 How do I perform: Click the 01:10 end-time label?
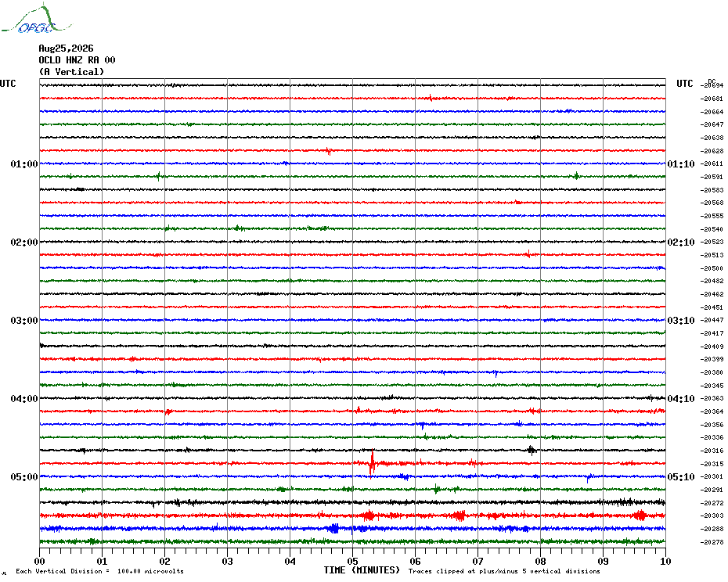tap(681, 164)
